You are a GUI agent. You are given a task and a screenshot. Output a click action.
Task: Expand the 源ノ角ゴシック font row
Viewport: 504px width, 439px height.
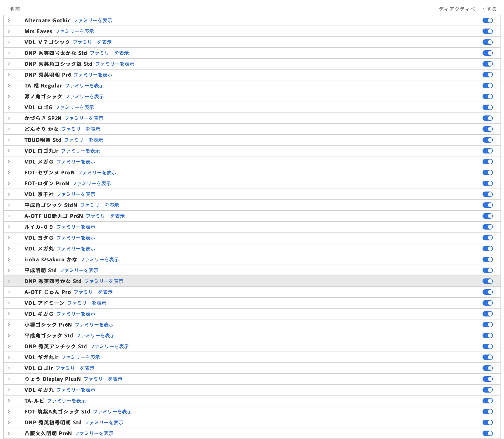pos(9,96)
